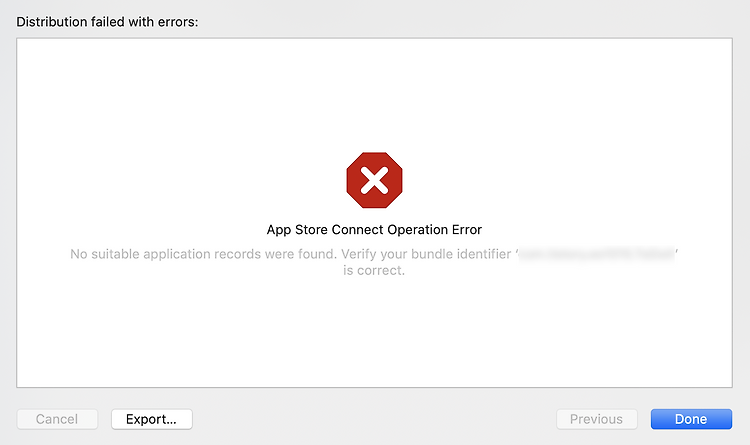Click the blurred bundle identifier text
750x445 pixels.
tap(597, 254)
